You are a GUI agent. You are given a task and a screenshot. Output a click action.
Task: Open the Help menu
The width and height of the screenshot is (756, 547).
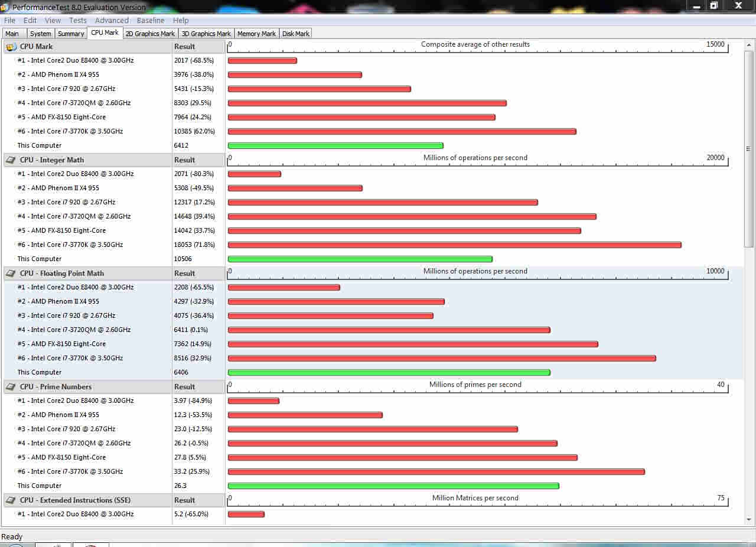point(181,20)
